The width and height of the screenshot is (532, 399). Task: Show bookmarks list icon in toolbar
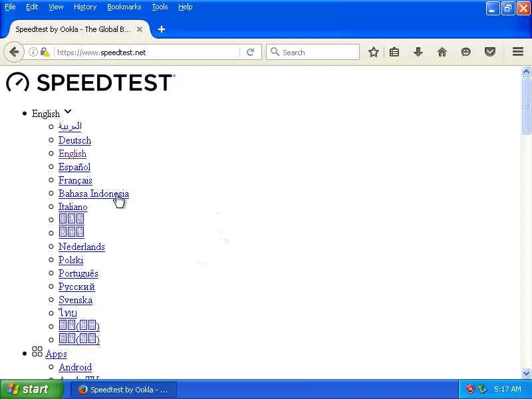tap(394, 52)
